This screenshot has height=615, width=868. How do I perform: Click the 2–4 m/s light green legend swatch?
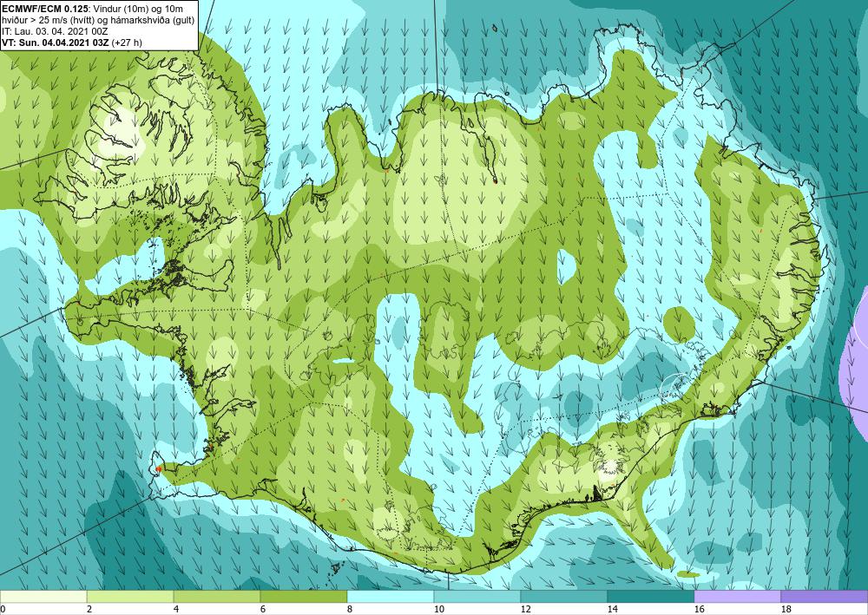coord(130,597)
